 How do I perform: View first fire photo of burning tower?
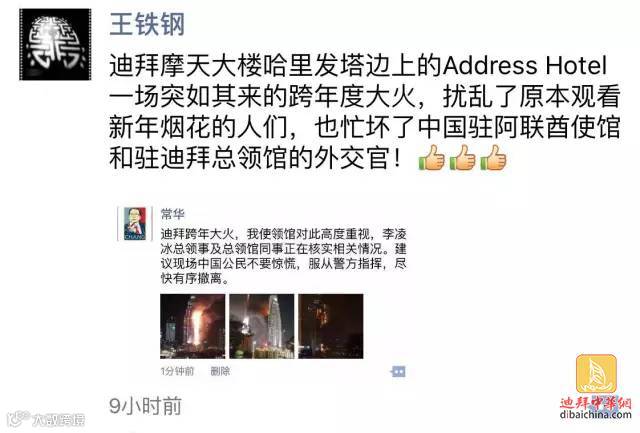click(x=193, y=326)
